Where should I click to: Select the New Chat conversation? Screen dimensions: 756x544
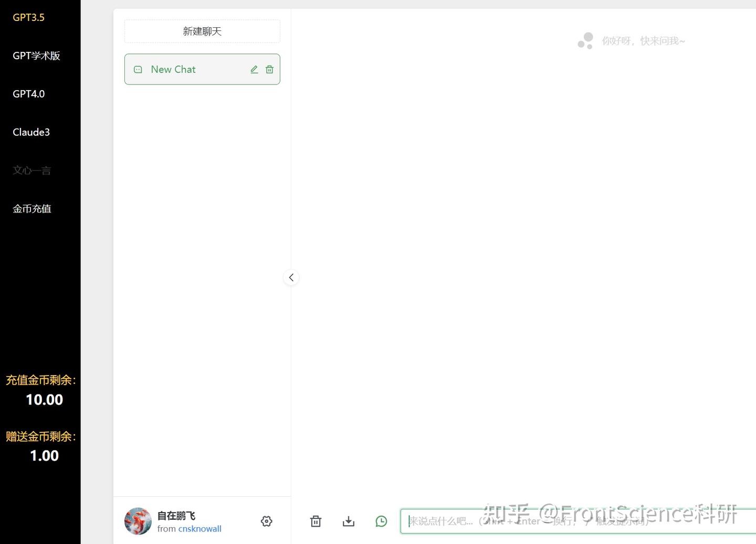coord(202,69)
